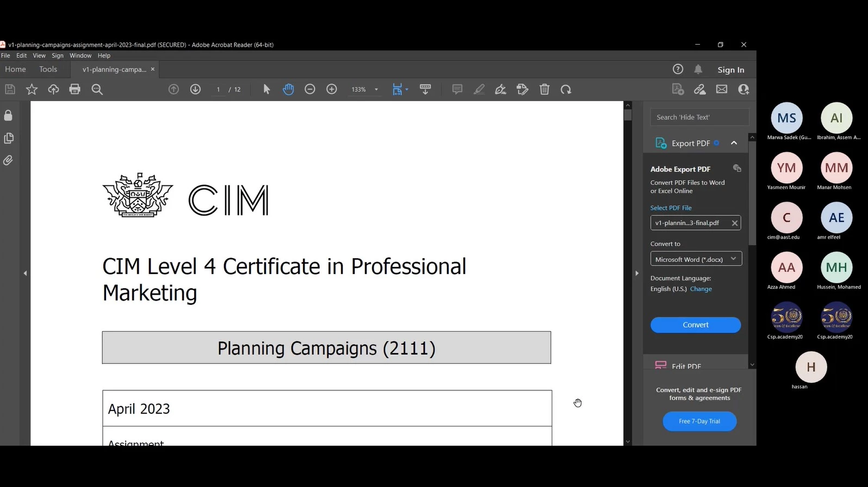The height and width of the screenshot is (487, 868).
Task: Click the Free 7-Day Trial button
Action: point(699,421)
